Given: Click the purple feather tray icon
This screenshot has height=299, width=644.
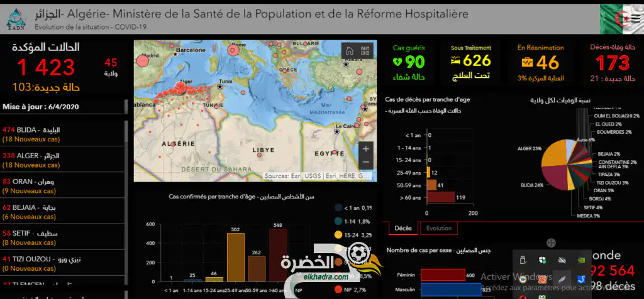Looking at the screenshot, I should (x=562, y=280).
